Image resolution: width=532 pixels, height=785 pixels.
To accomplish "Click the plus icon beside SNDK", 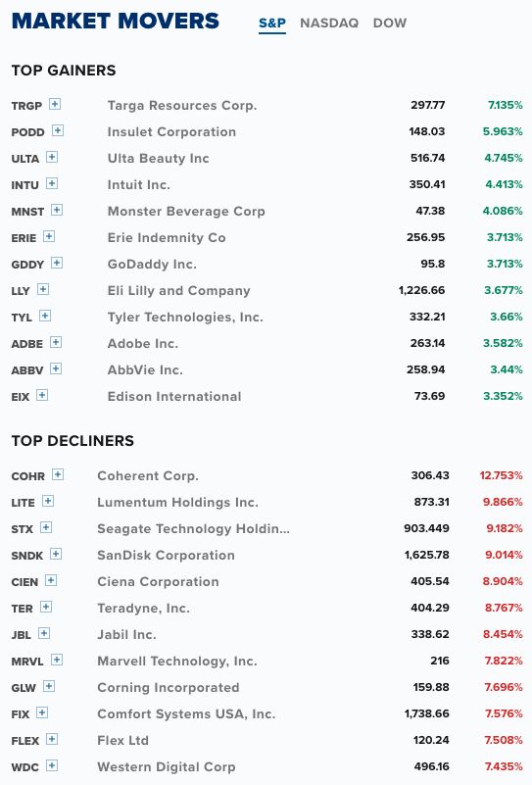I will (x=56, y=554).
